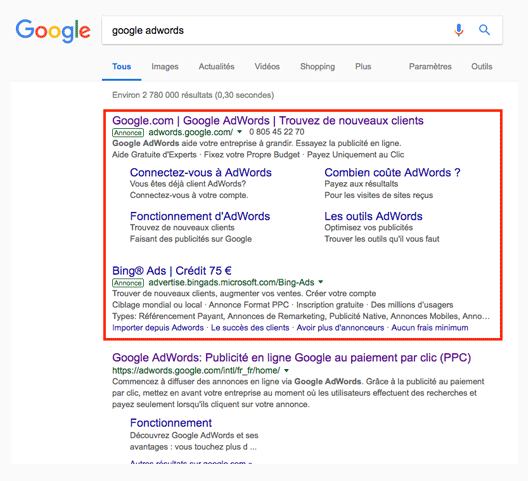
Task: Open Connectez-vous à AdWords sitelink
Action: (x=201, y=172)
